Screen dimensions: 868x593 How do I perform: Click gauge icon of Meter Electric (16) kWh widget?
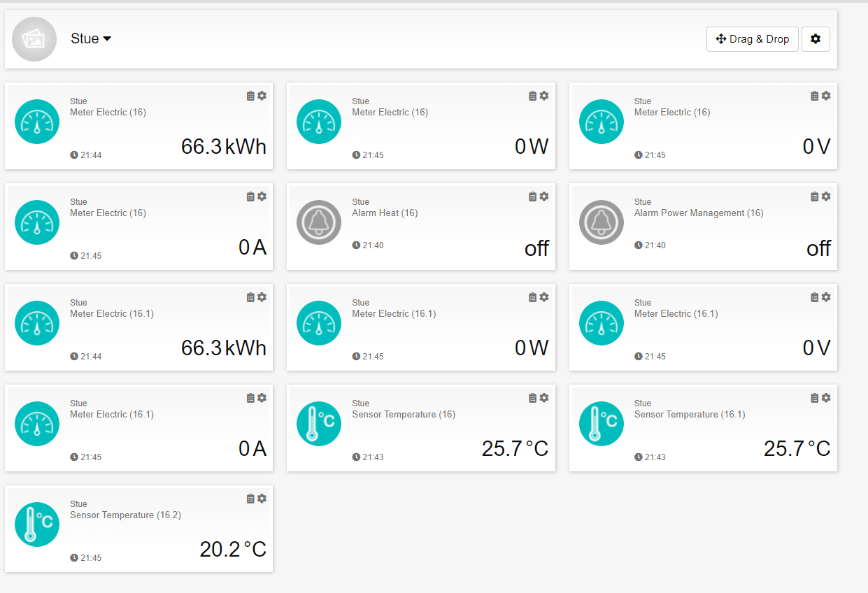pyautogui.click(x=37, y=122)
